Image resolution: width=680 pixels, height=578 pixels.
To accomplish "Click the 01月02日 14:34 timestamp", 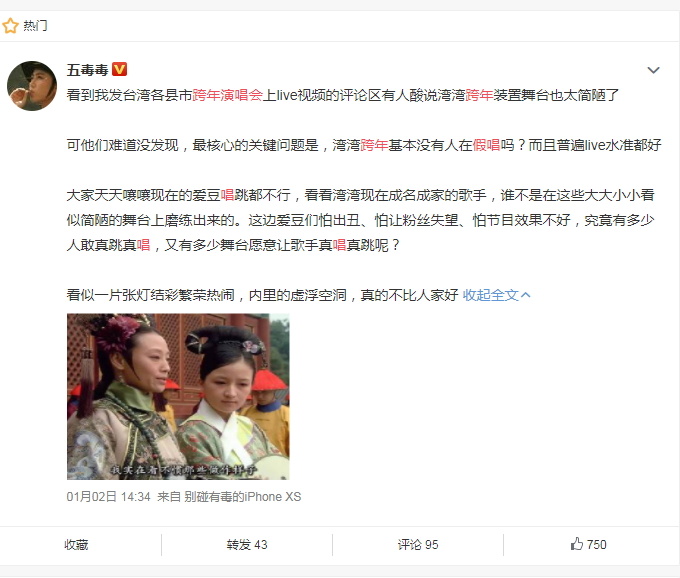I will click(x=108, y=496).
